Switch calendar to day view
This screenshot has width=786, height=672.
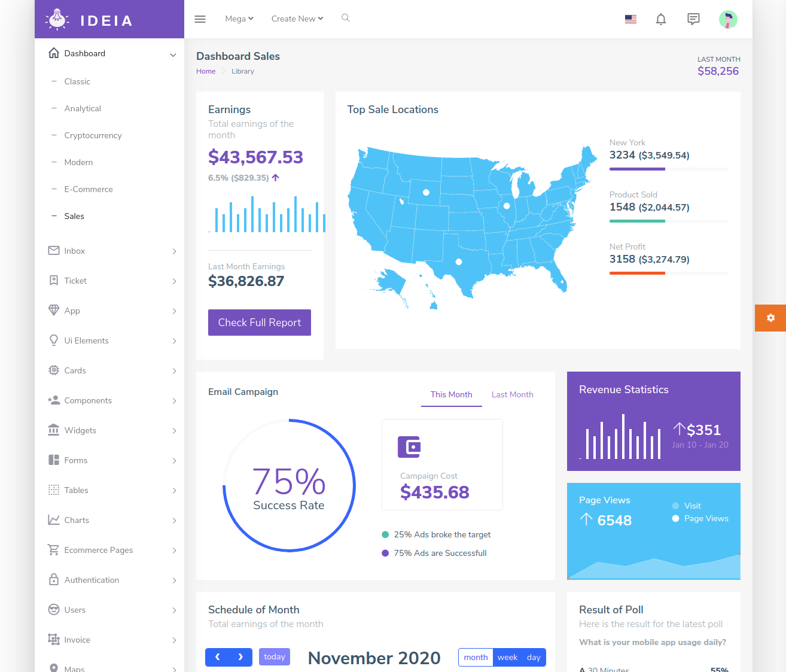point(534,657)
